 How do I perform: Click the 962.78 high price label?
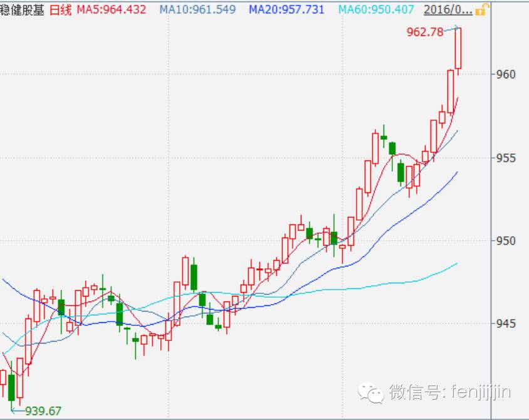pos(425,32)
